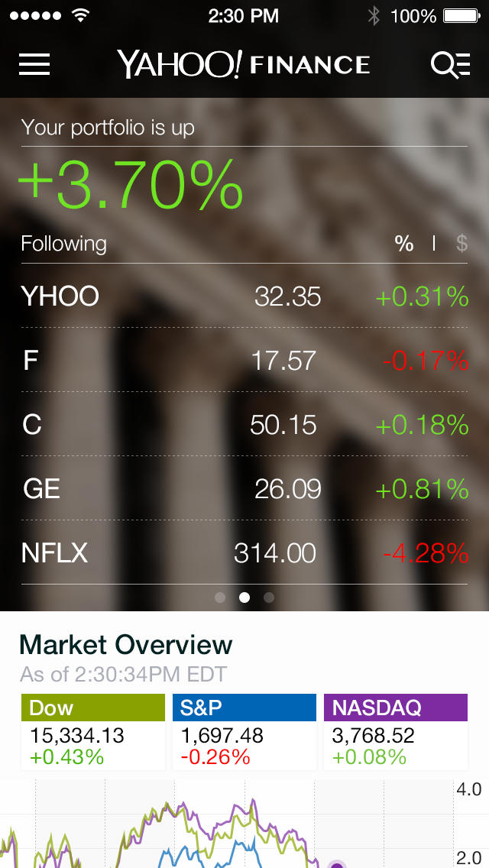Select the NASDAQ index tab
Screen dimensions: 489x868
coord(395,708)
